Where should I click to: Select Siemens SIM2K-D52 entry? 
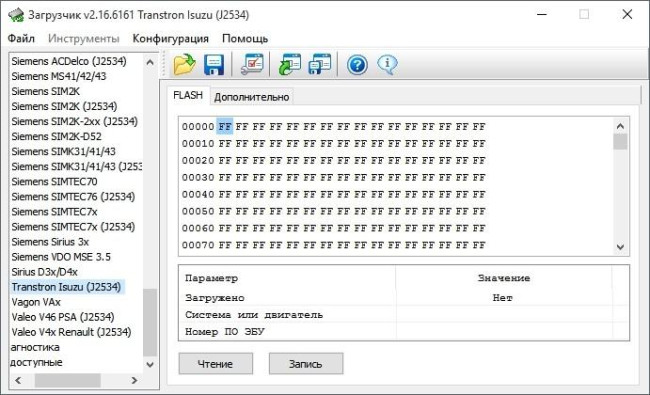click(56, 136)
